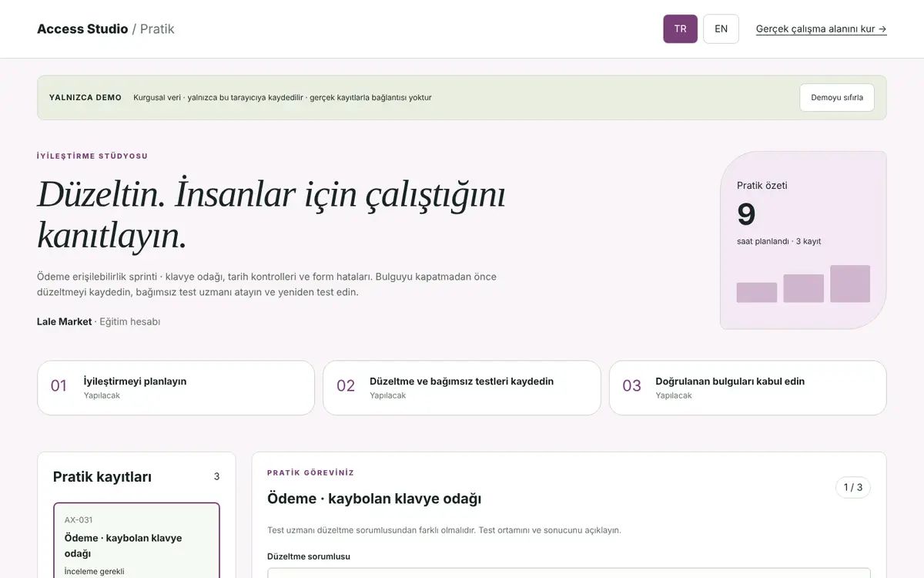Click the 'Pratik kayıtları' heading
Image resolution: width=924 pixels, height=578 pixels.
pyautogui.click(x=102, y=477)
